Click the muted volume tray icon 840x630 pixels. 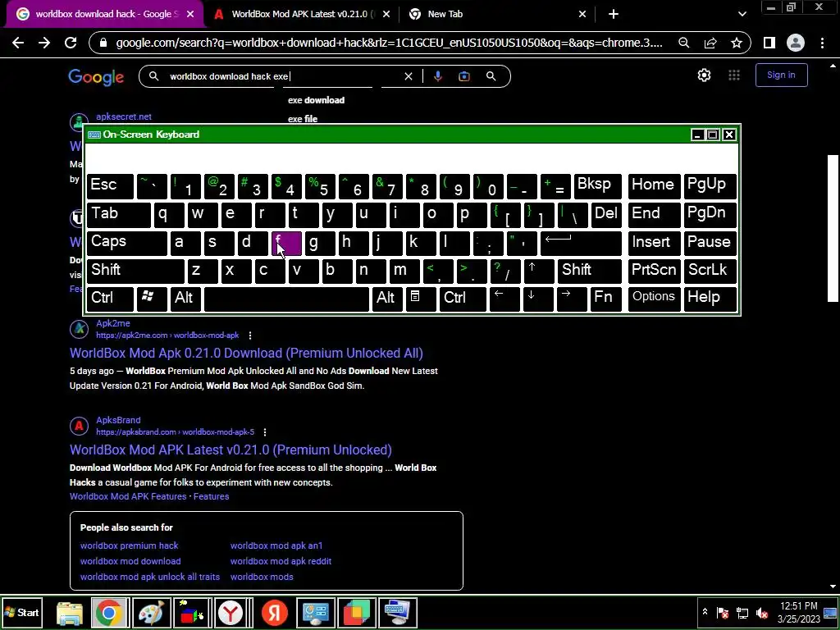pos(762,613)
